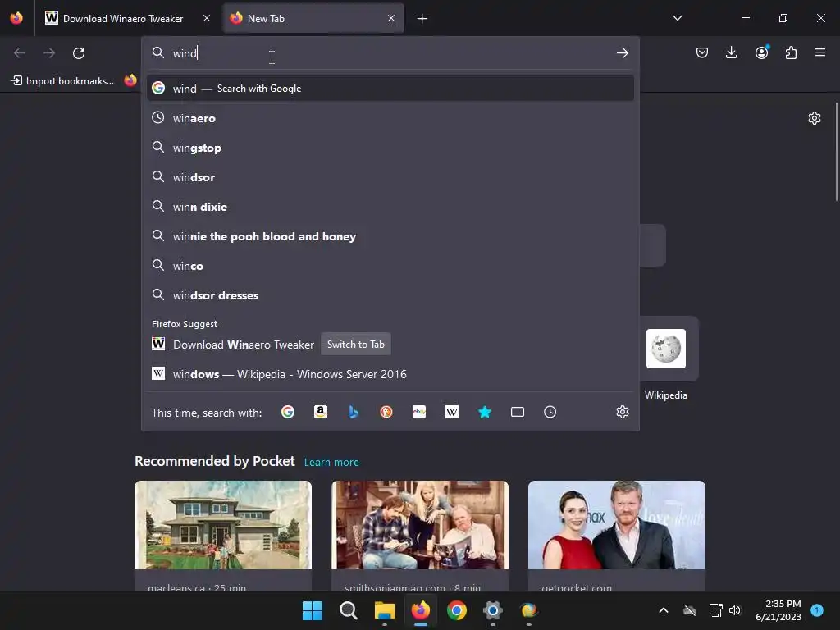Search this time with Amazon icon

[321, 412]
